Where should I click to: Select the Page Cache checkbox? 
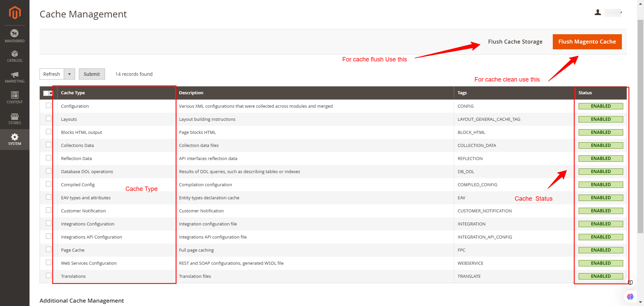coord(49,249)
